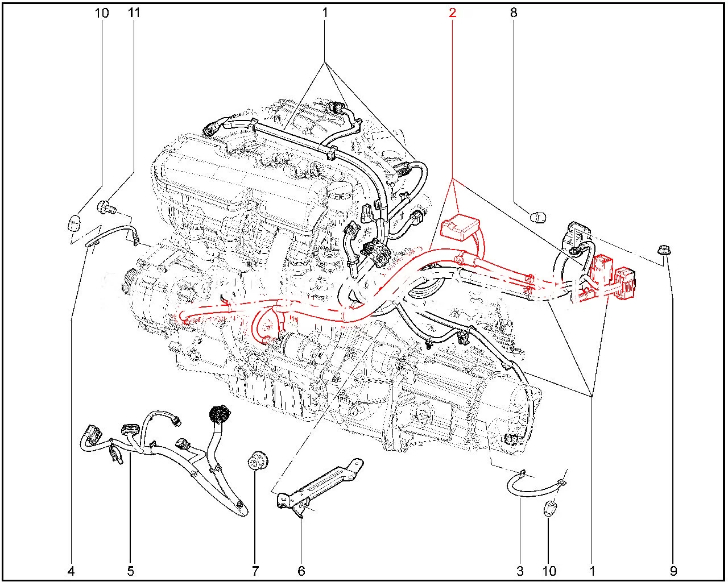The height and width of the screenshot is (582, 728).
Task: Click the red callout number 2 at top
Action: [x=452, y=13]
